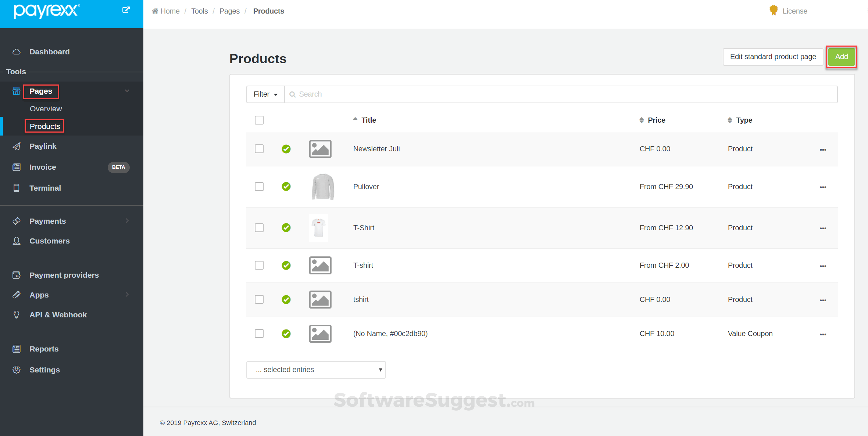This screenshot has width=868, height=436.
Task: Click the API & Webhook lightbulb icon
Action: tap(17, 315)
